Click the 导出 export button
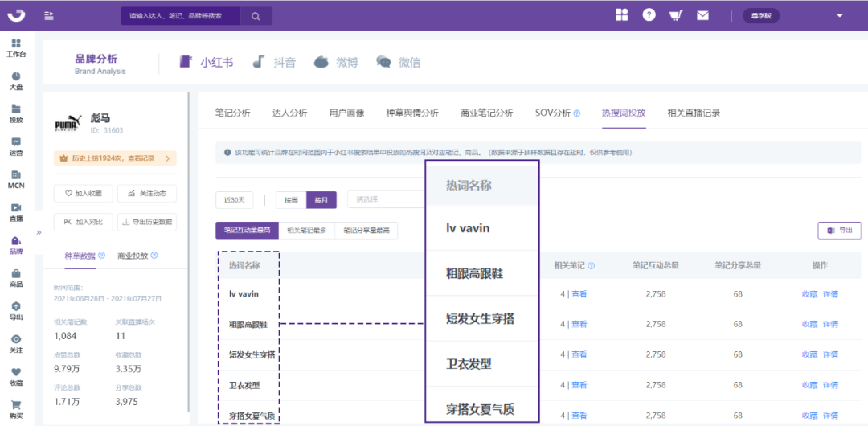This screenshot has width=868, height=426. pos(838,230)
